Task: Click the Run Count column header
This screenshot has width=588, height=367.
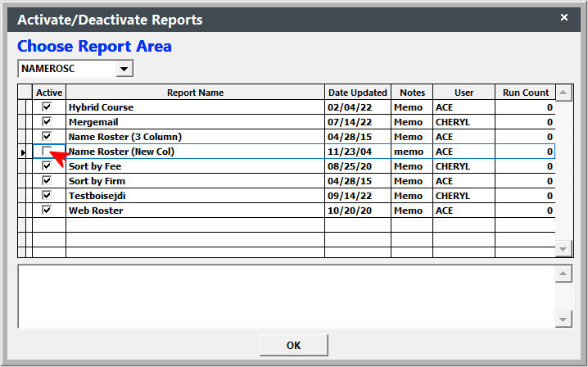Action: 526,93
